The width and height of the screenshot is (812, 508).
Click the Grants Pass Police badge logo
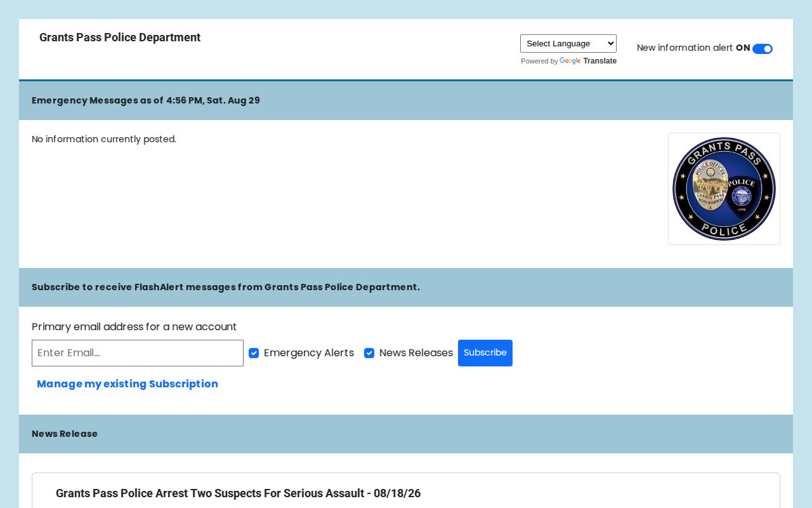pos(724,189)
